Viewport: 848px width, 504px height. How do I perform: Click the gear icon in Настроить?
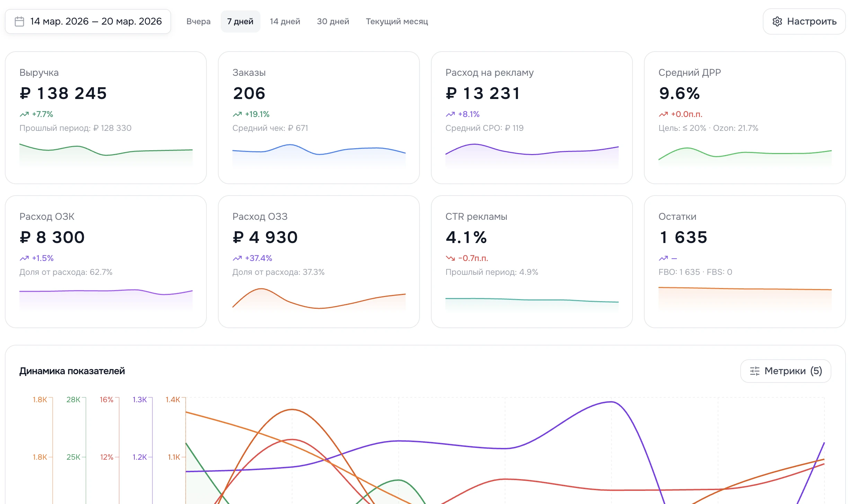(777, 21)
